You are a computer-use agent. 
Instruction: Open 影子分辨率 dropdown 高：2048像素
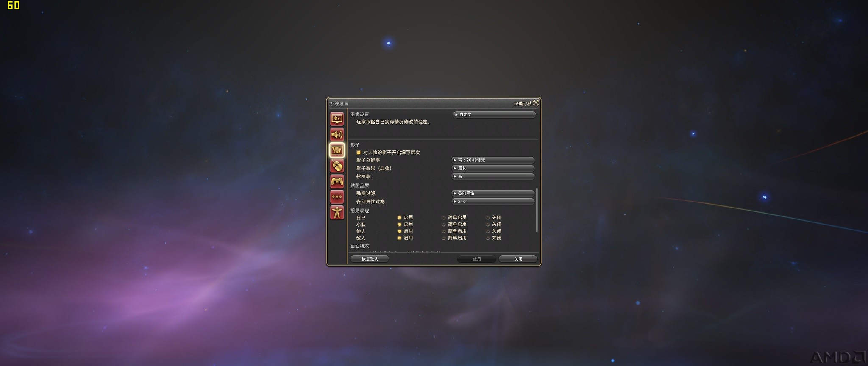coord(493,160)
